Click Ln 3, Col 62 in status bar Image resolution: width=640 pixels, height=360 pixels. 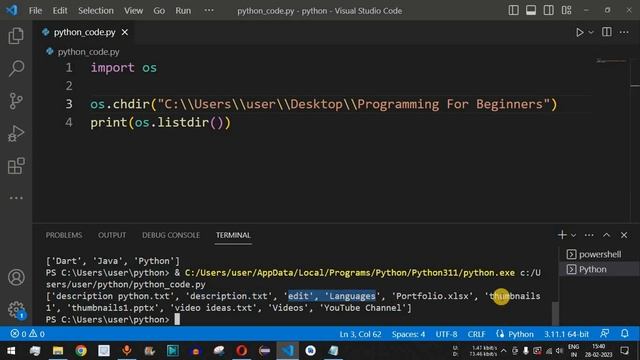point(360,334)
